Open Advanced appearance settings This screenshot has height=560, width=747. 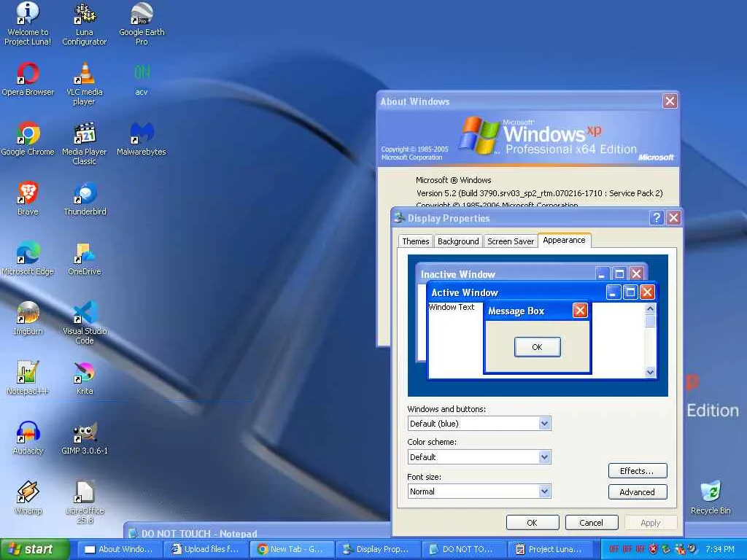pyautogui.click(x=638, y=492)
